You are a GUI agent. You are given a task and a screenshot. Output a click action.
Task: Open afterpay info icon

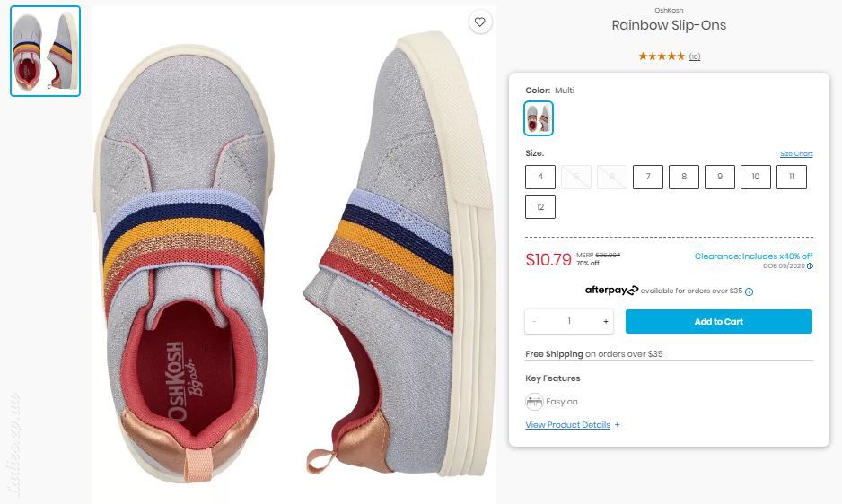pos(750,292)
